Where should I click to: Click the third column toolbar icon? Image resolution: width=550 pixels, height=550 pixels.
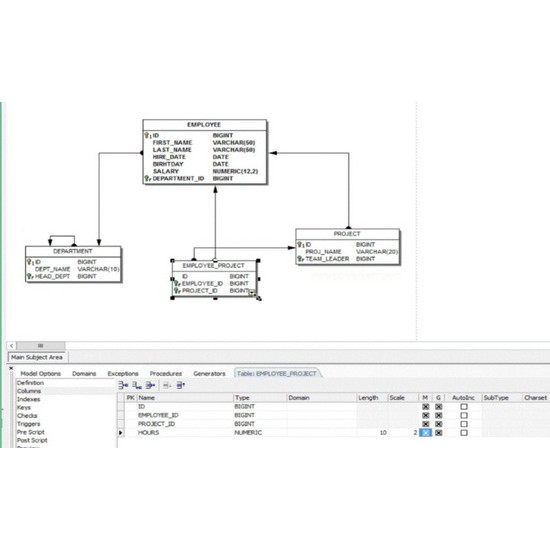click(x=150, y=385)
